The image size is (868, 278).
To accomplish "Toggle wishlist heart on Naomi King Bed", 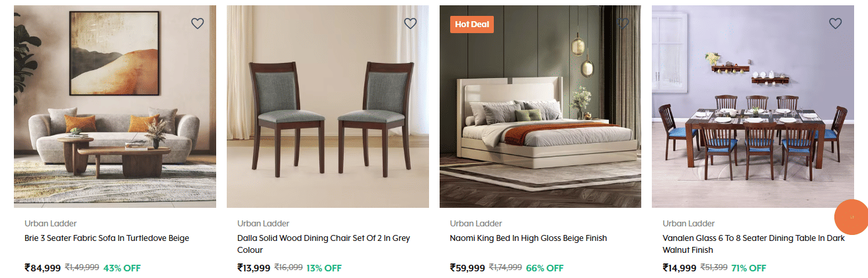I will [623, 23].
